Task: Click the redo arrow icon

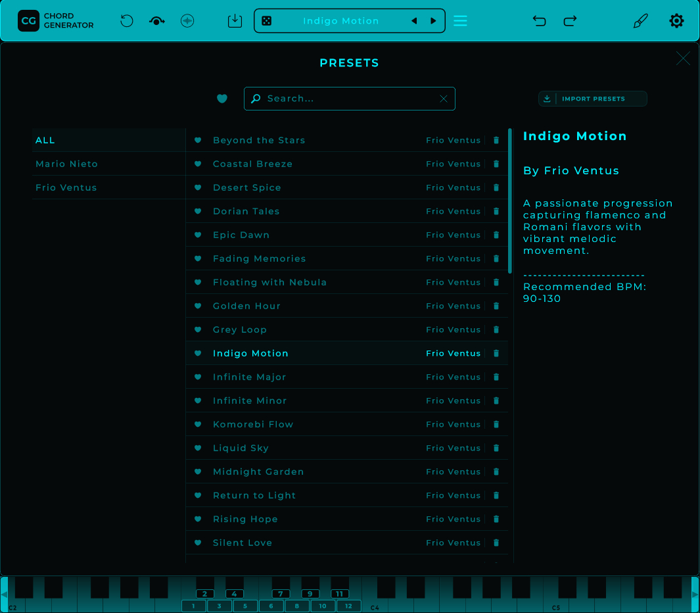Action: (x=570, y=21)
